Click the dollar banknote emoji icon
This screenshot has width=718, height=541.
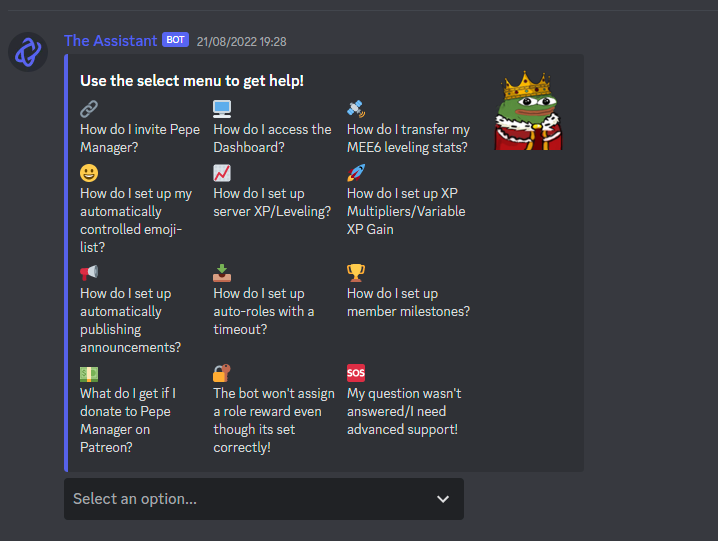[89, 373]
